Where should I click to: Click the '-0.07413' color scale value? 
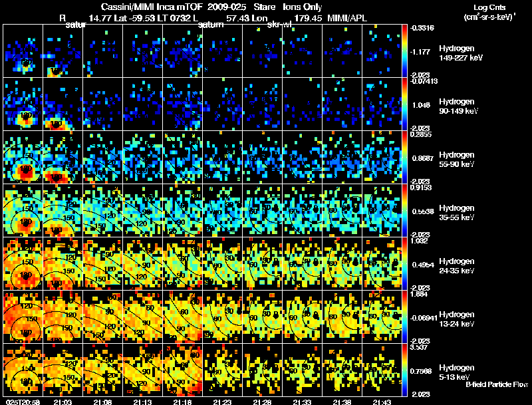tap(424, 81)
